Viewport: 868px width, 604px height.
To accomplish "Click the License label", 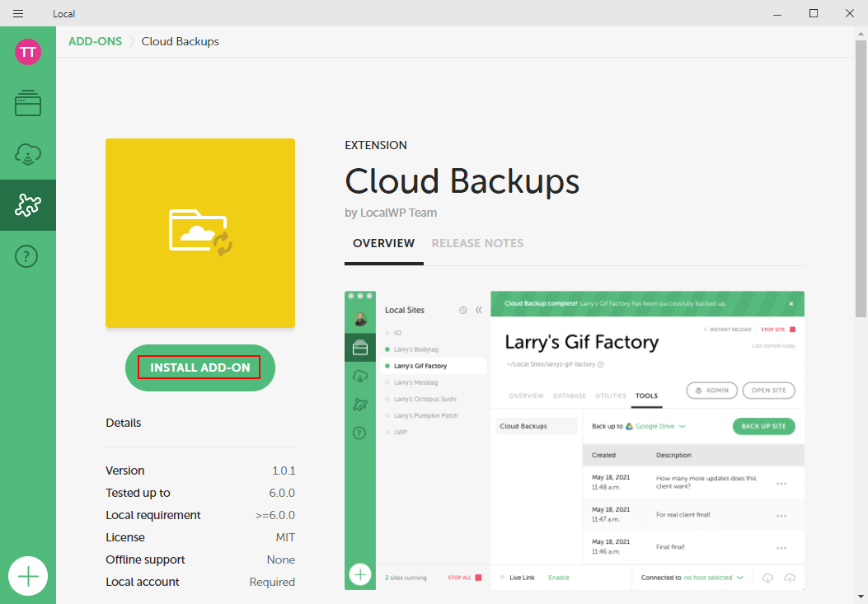I will pos(125,537).
